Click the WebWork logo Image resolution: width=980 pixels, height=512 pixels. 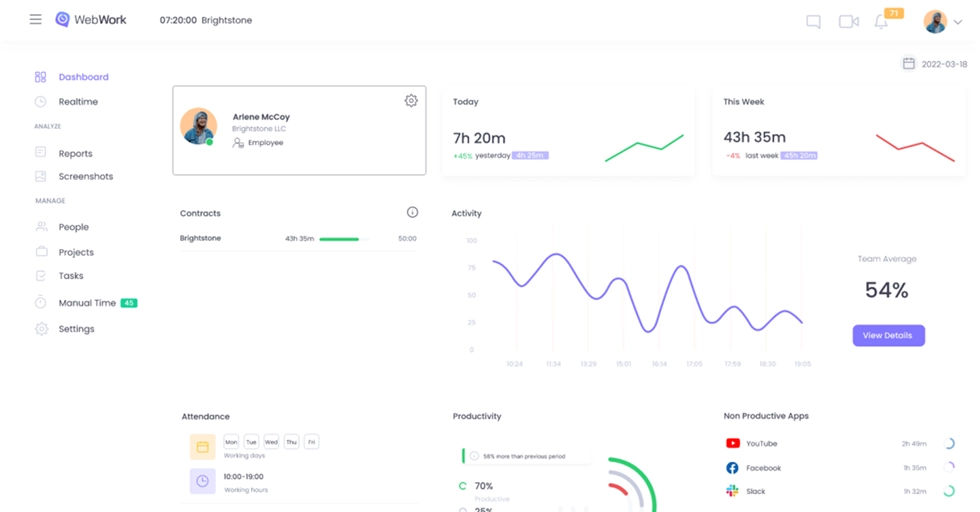pyautogui.click(x=91, y=19)
